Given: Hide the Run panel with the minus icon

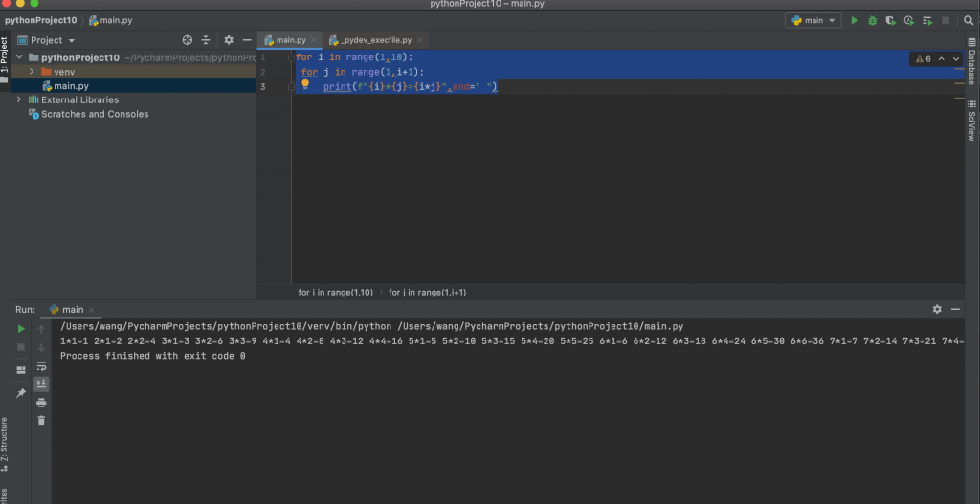Looking at the screenshot, I should (x=955, y=309).
